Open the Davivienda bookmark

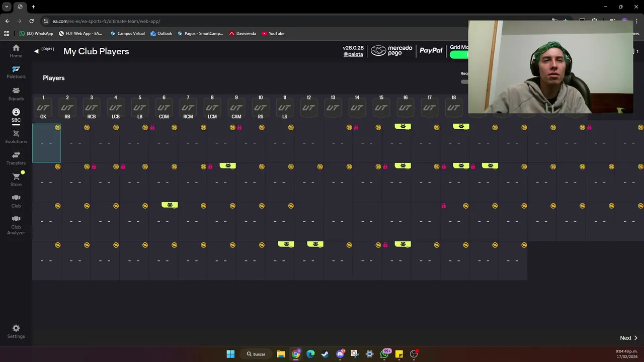243,34
